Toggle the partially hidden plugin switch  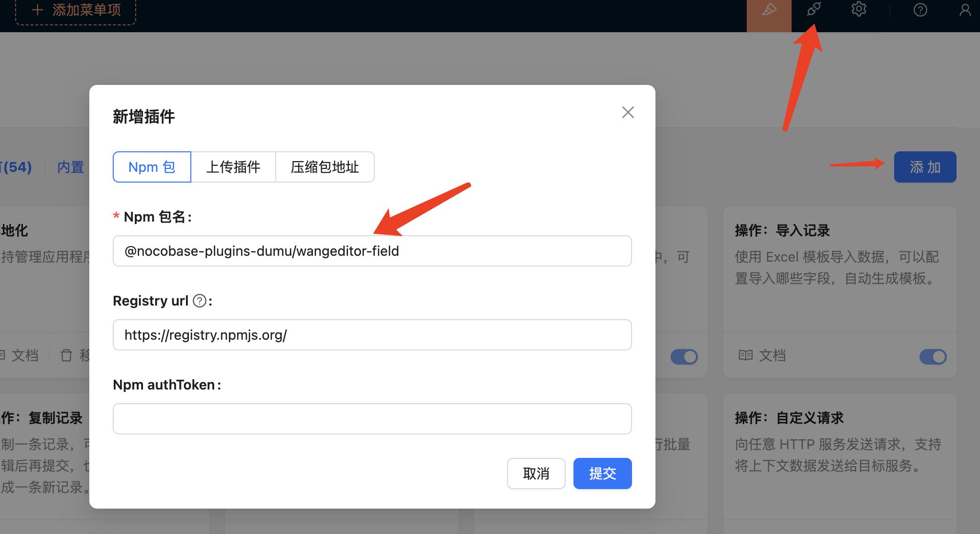(x=684, y=357)
